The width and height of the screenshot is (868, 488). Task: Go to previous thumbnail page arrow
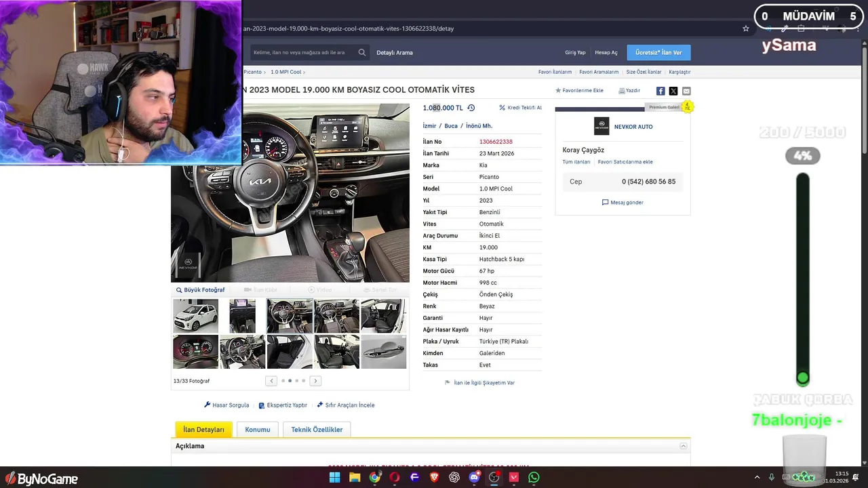click(272, 381)
